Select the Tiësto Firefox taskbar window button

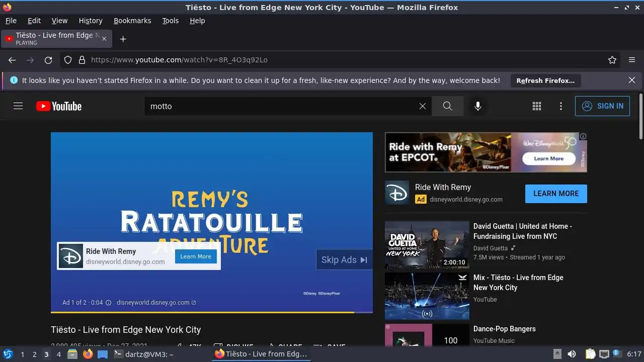261,354
